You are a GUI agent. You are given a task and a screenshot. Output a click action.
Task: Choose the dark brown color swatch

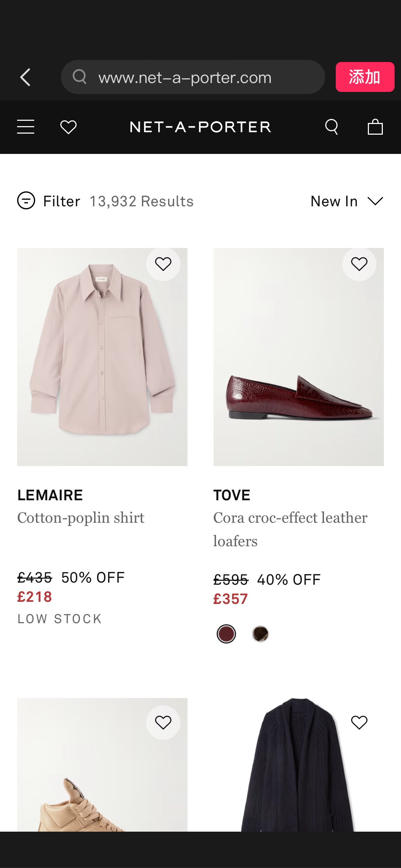[x=260, y=634]
